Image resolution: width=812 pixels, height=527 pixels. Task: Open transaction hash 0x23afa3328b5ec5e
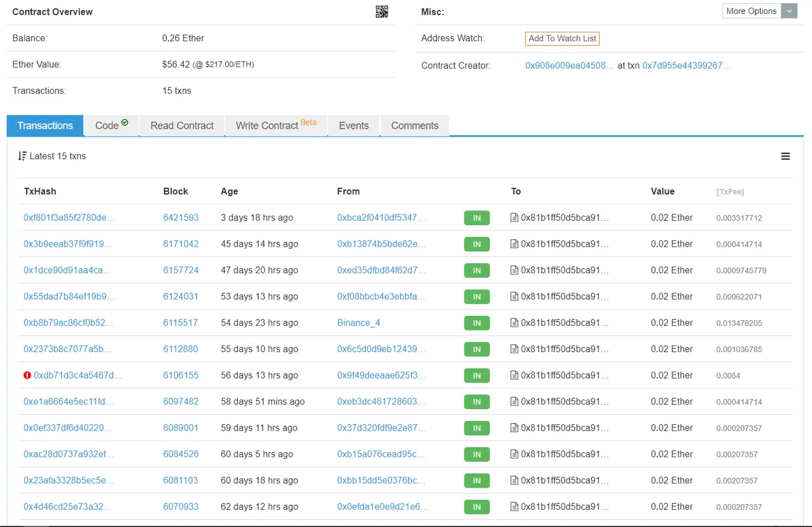69,481
